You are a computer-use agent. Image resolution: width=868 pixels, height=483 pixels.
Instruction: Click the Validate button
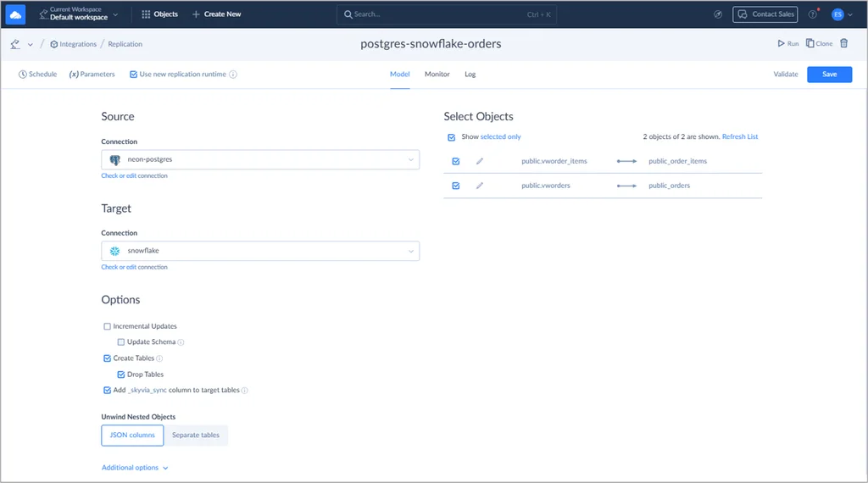pyautogui.click(x=786, y=74)
